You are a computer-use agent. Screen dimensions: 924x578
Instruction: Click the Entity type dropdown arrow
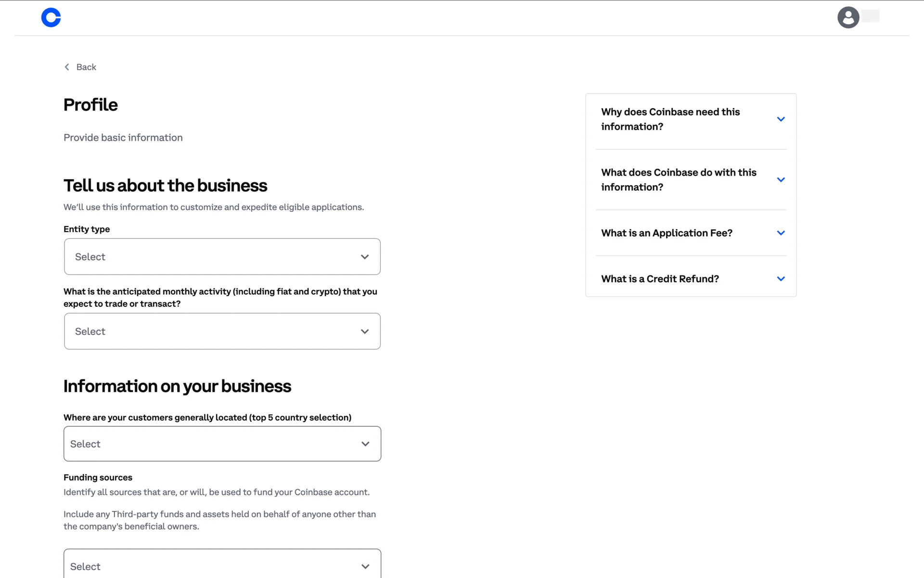(365, 257)
